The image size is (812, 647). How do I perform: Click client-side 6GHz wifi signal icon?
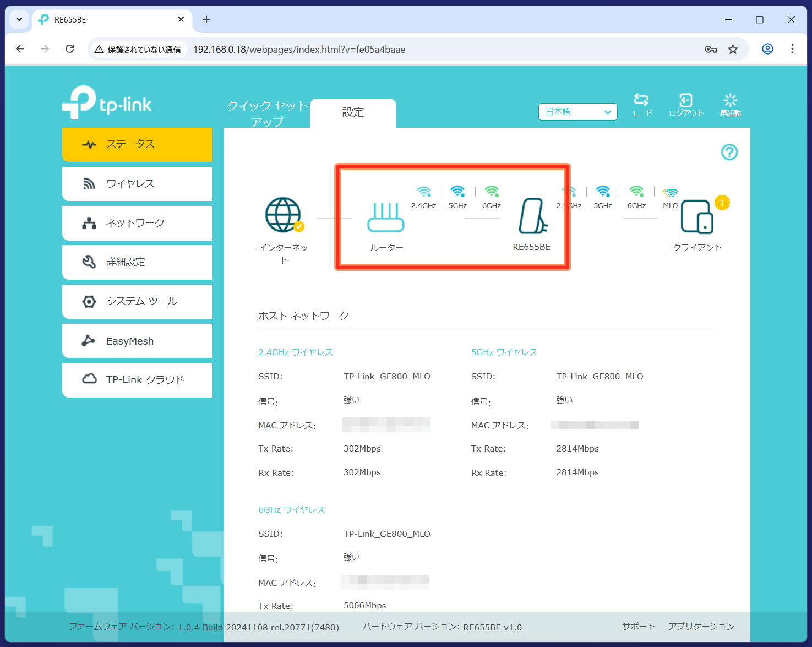click(x=636, y=191)
